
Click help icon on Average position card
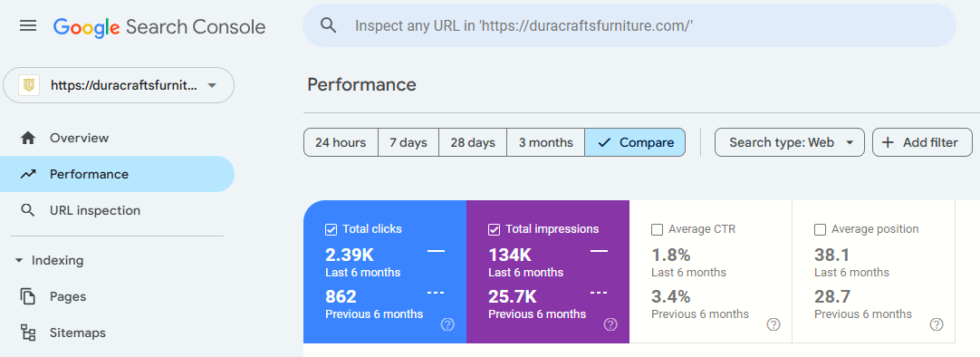pos(937,323)
